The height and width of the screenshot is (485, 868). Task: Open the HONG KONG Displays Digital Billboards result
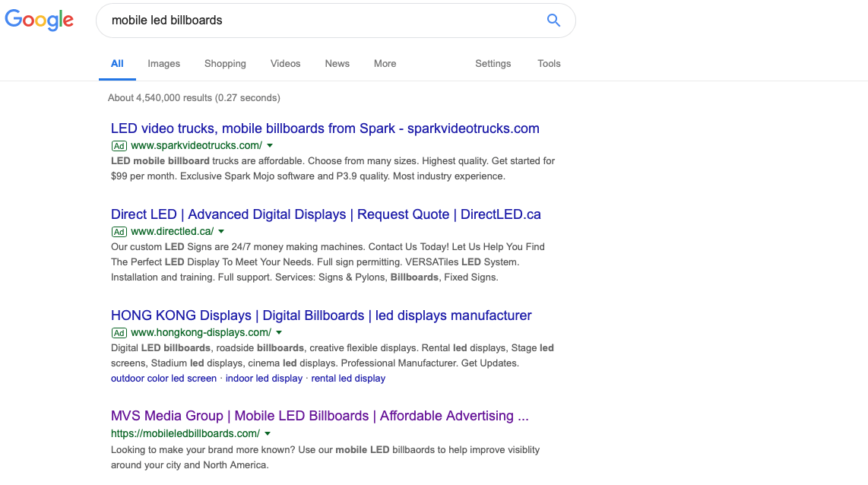321,315
